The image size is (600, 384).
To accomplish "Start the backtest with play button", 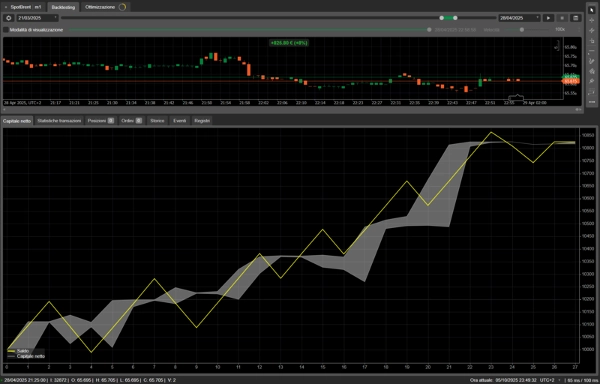I will (548, 18).
